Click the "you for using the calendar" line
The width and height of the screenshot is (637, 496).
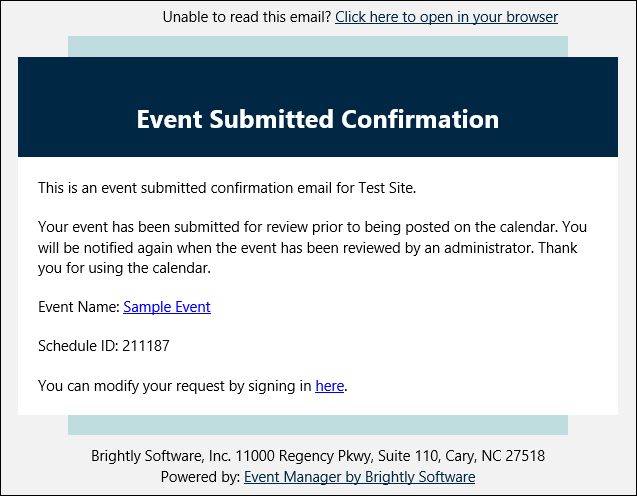125,267
